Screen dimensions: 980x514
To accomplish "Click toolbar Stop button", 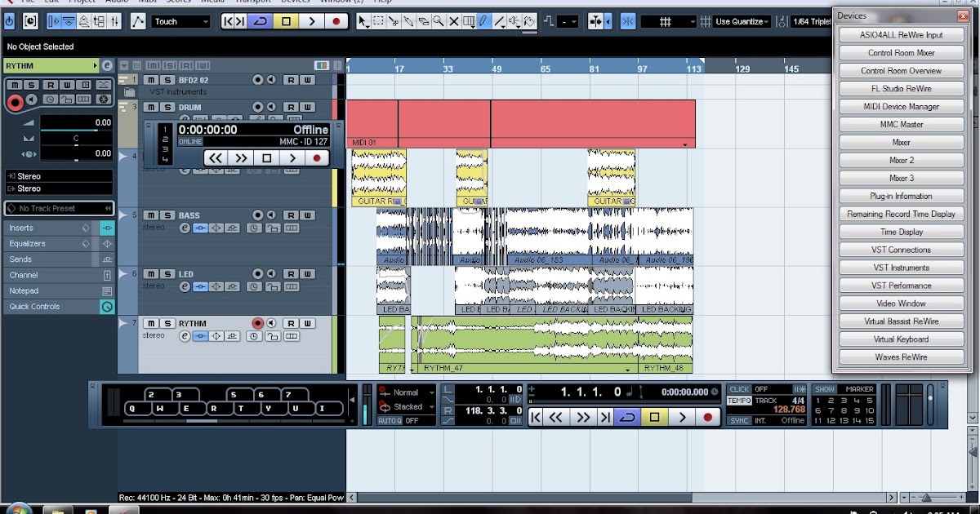I will click(286, 21).
